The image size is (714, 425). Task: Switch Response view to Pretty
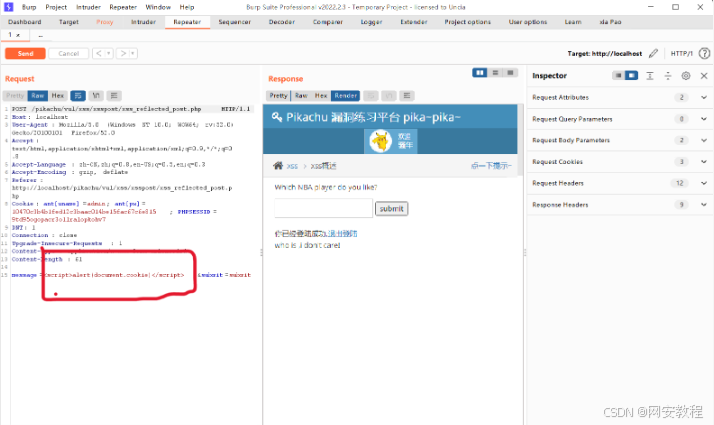point(278,96)
